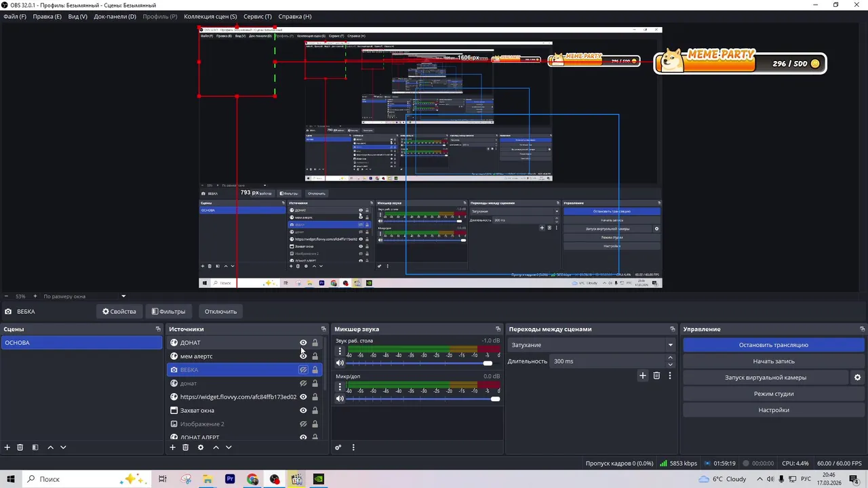The width and height of the screenshot is (868, 488).
Task: Mute Микр/доп speaker icon
Action: (x=340, y=399)
